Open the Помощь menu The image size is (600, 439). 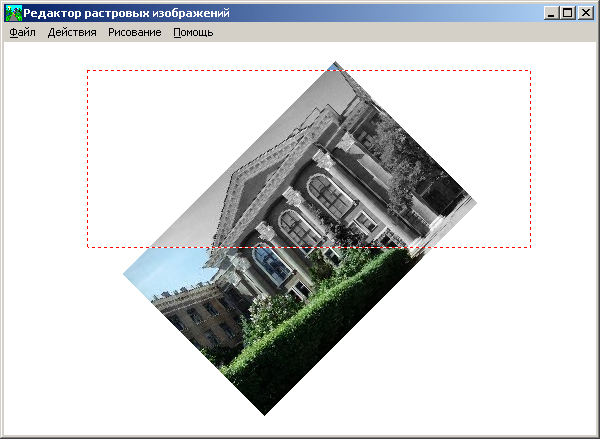[193, 33]
